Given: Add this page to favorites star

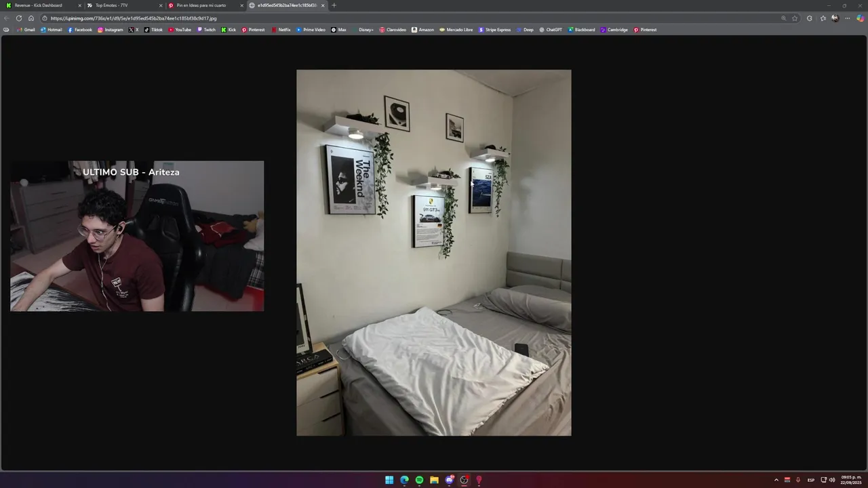Looking at the screenshot, I should pos(795,18).
